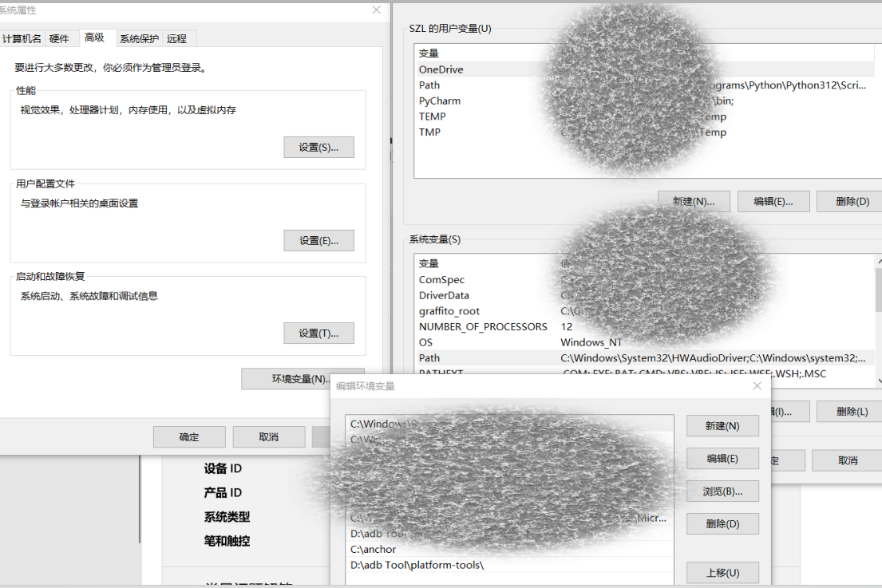Click system variables list scroll-down arrow
882x588 pixels.
879,381
